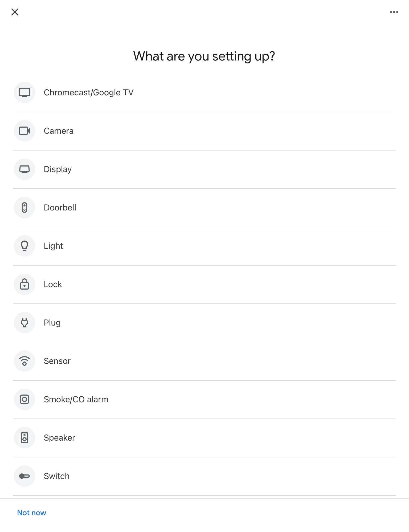
Task: Choose Chromecast/Google TV from setup list
Action: tap(89, 92)
